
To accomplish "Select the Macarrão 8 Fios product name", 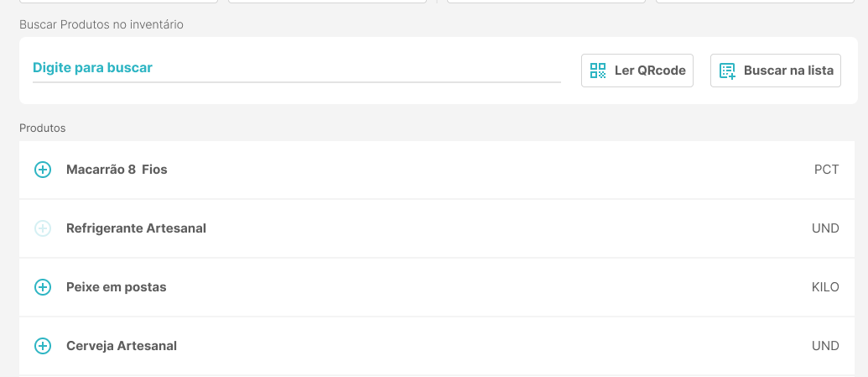I will point(117,170).
